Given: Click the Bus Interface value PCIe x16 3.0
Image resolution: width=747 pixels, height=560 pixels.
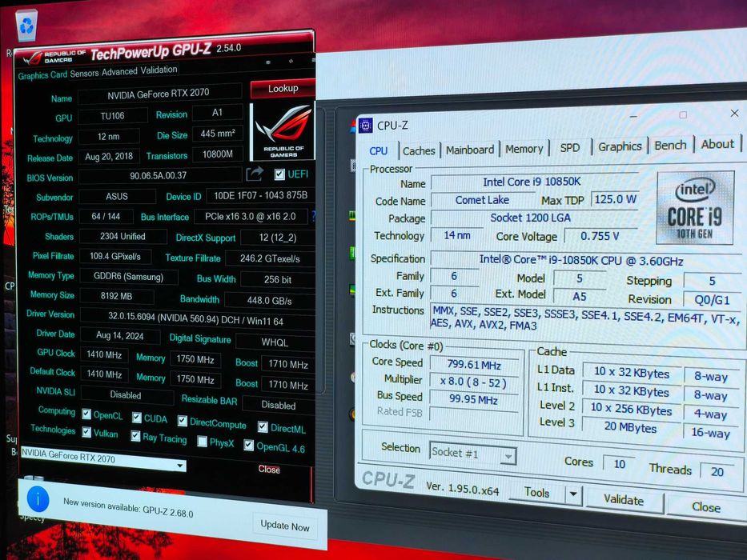Looking at the screenshot, I should click(251, 216).
